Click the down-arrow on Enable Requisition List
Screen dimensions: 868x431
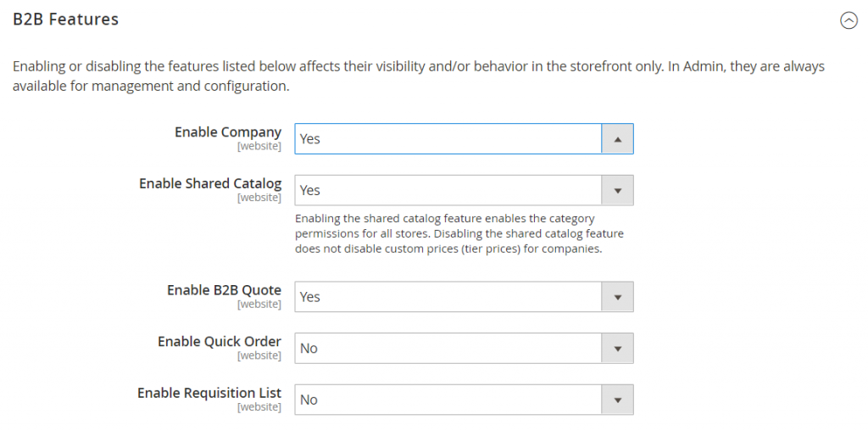(617, 400)
